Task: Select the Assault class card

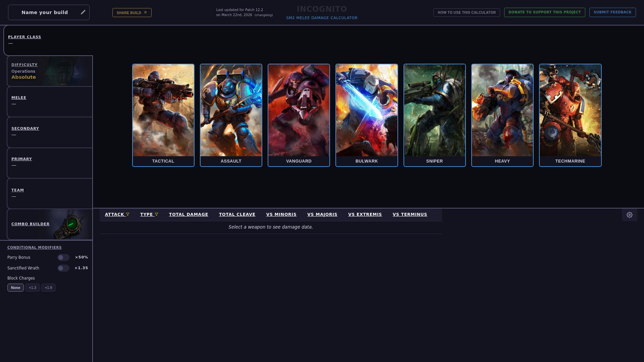Action: point(231,115)
